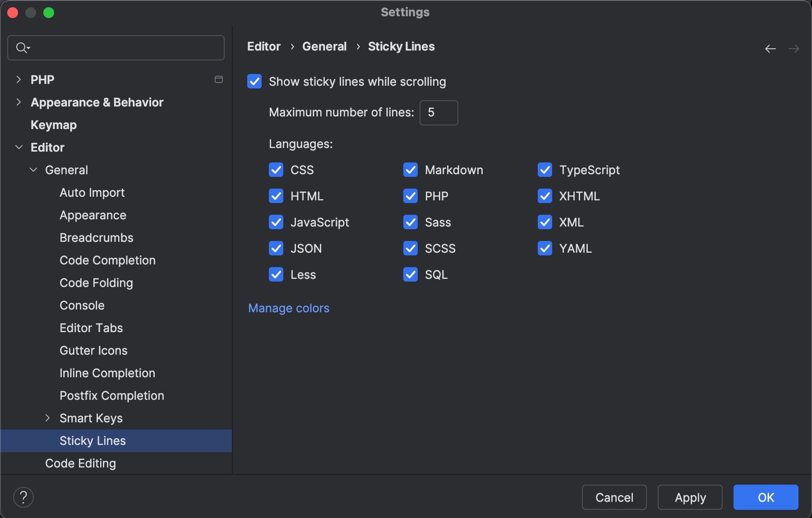Uncheck the Markdown language checkbox
The image size is (812, 518).
tap(410, 170)
